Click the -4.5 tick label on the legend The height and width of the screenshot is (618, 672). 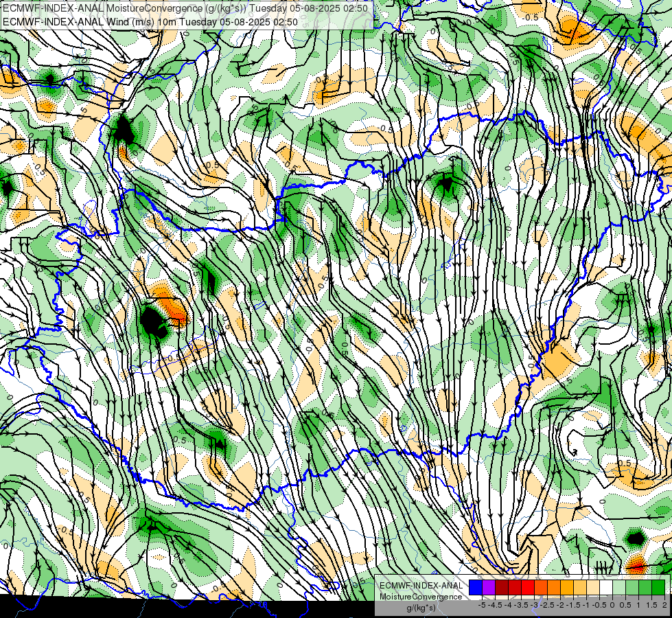point(495,605)
